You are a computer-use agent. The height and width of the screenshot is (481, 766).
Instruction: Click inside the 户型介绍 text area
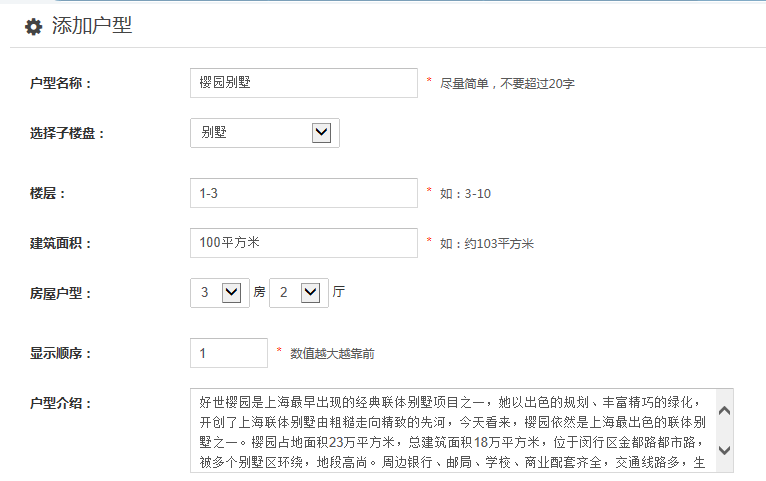450,430
